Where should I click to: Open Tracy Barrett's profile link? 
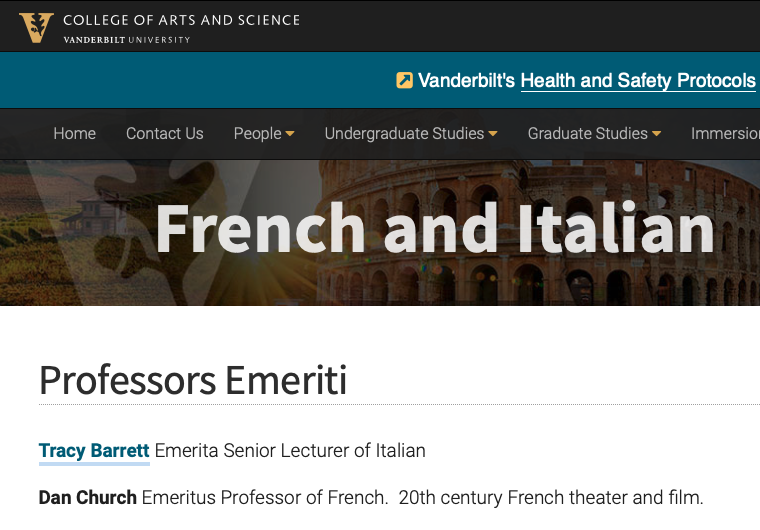94,451
